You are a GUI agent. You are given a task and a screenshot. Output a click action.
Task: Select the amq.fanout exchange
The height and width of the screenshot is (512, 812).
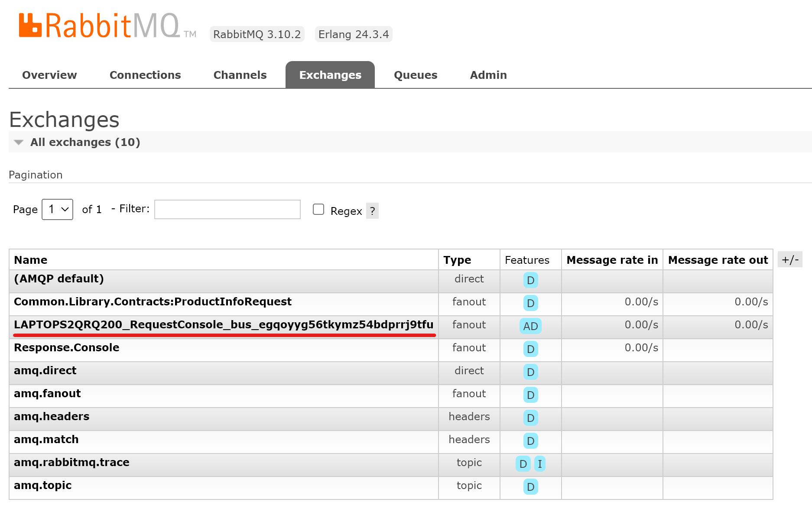pyautogui.click(x=47, y=393)
